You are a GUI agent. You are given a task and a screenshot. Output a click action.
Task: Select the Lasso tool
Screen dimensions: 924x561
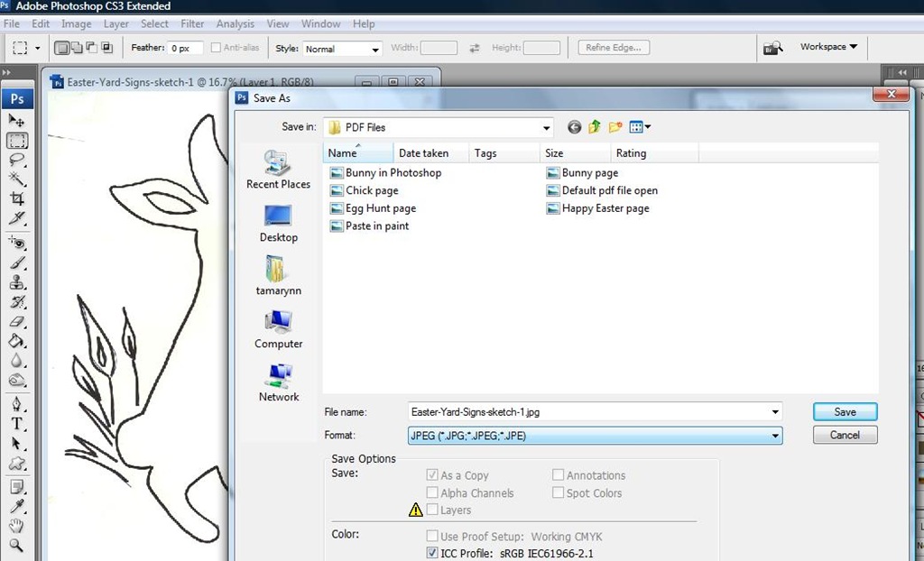coord(16,160)
